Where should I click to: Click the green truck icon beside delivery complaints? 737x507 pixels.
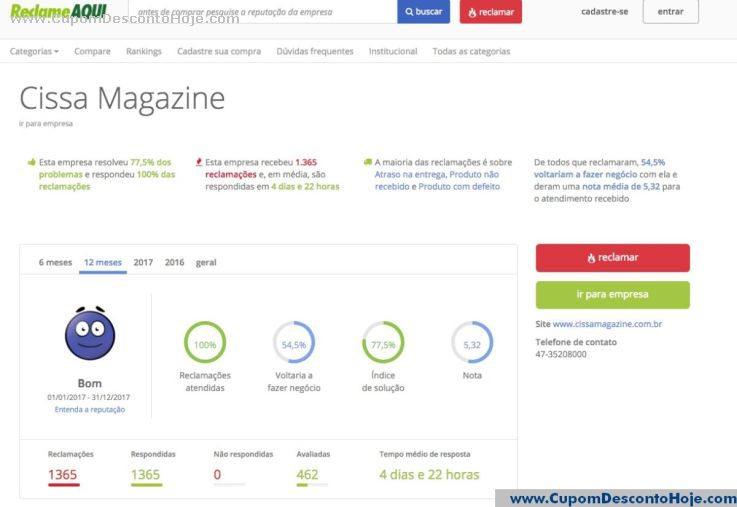(368, 162)
